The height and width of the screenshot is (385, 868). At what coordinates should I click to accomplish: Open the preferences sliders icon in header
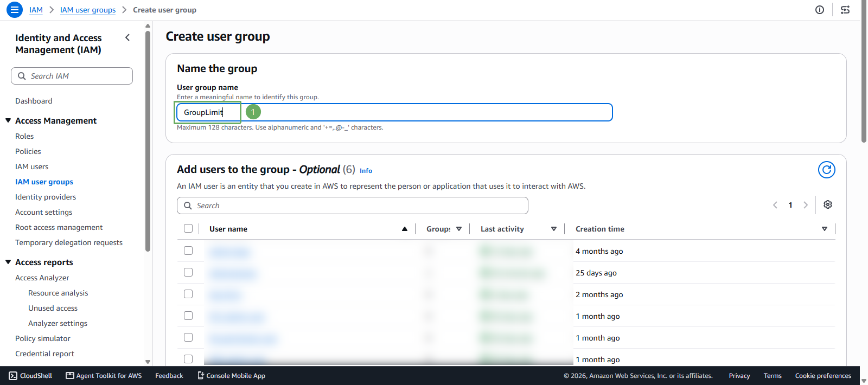(x=845, y=10)
